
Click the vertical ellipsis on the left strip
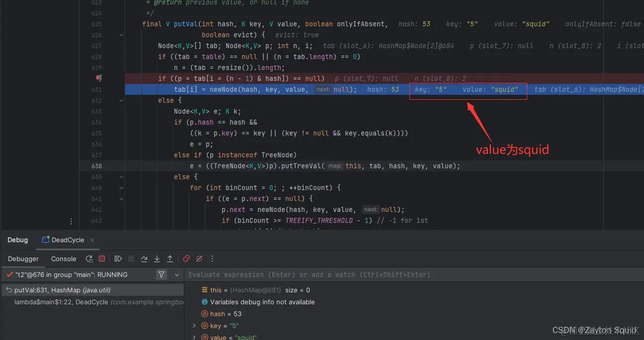[x=71, y=221]
